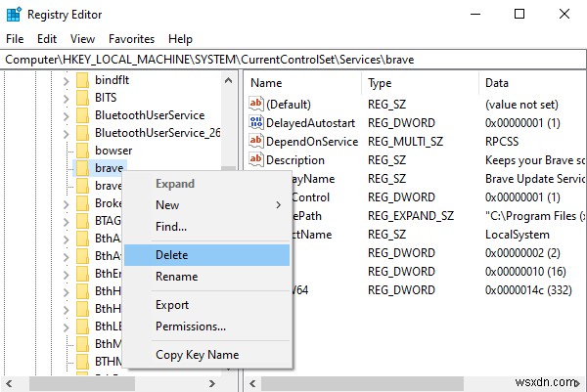The image size is (587, 392).
Task: Click tree pane scroll-up arrow
Action: 228,80
